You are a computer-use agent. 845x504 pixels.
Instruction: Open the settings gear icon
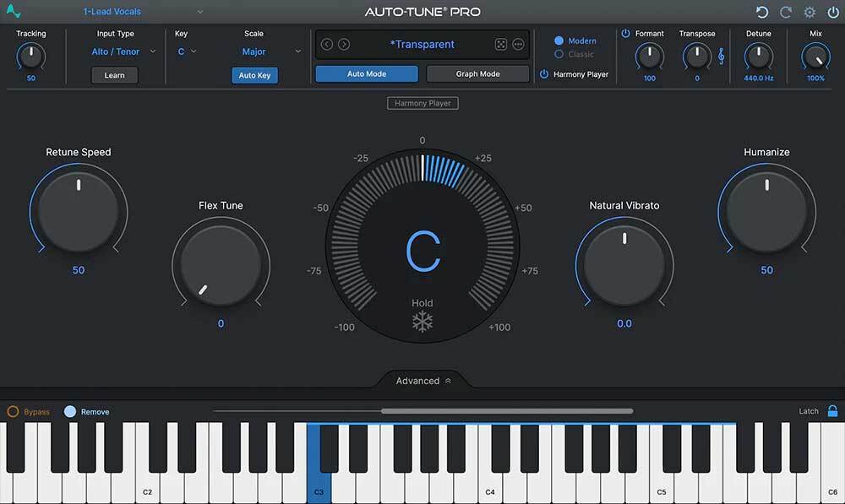810,13
